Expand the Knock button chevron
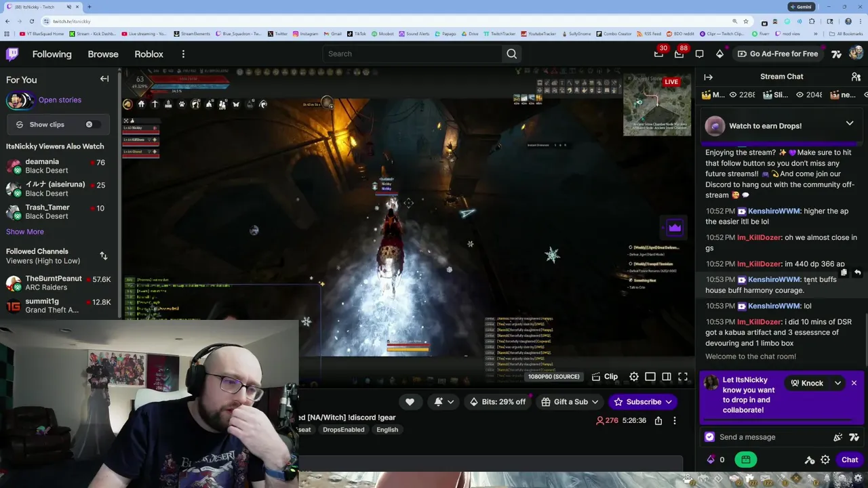868x488 pixels. (837, 383)
